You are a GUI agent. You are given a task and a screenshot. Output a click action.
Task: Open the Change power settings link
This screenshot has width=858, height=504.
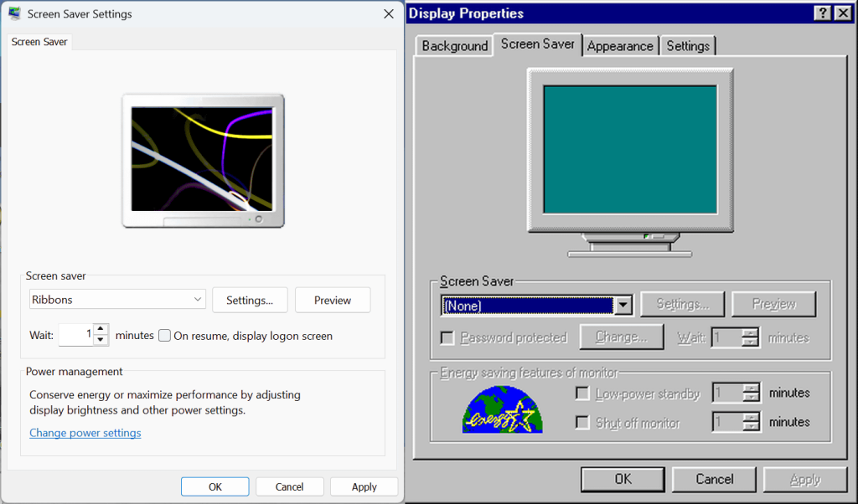85,433
